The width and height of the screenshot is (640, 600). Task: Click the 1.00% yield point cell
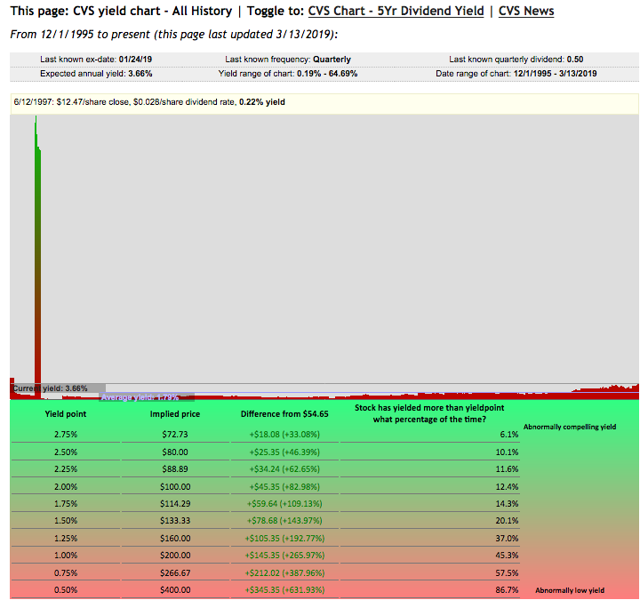tap(65, 556)
